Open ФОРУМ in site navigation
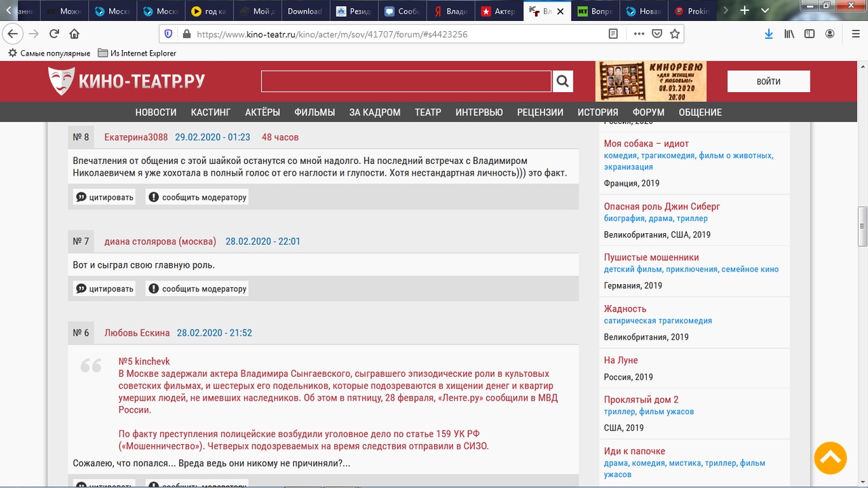The image size is (868, 488). point(649,113)
